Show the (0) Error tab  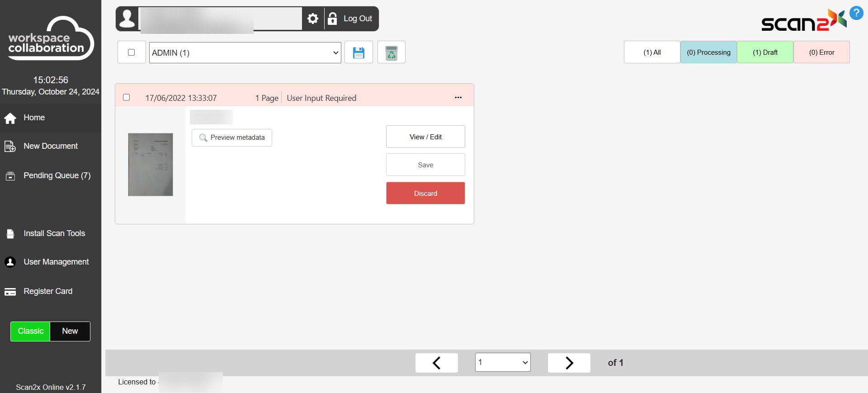click(x=821, y=52)
